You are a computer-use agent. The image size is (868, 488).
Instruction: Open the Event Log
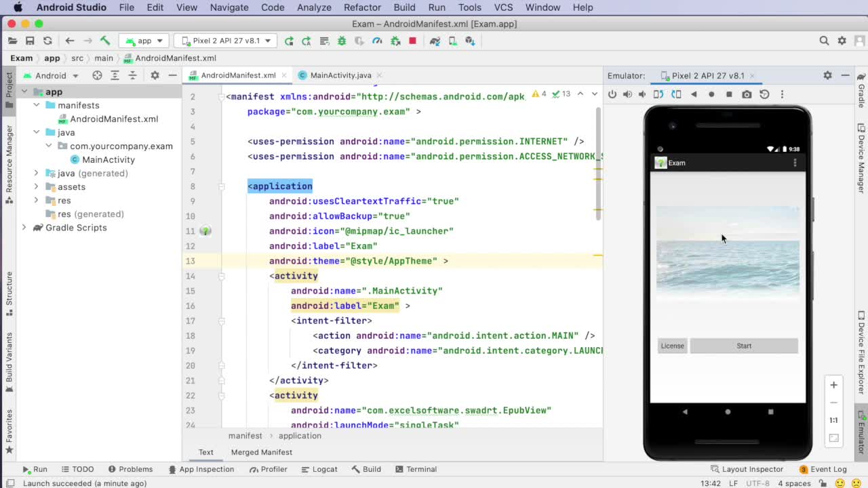pos(823,469)
